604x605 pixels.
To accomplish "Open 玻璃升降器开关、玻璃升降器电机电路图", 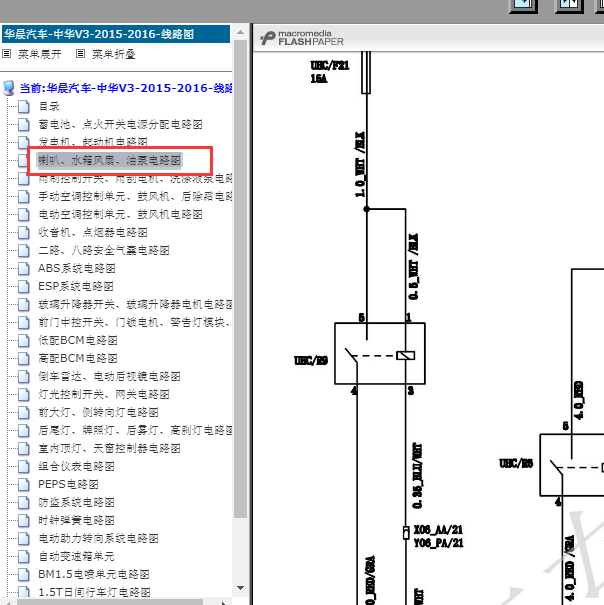I will [x=135, y=304].
